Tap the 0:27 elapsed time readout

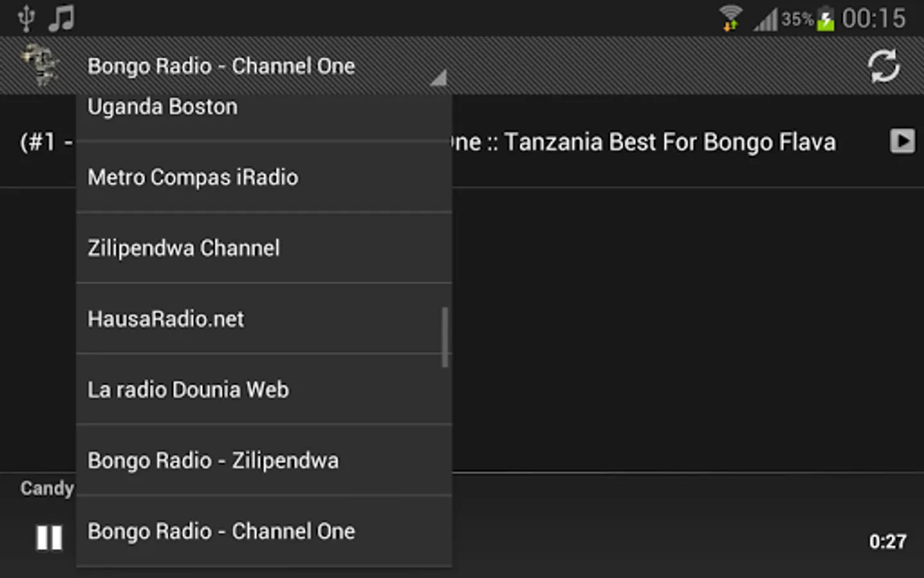[888, 541]
